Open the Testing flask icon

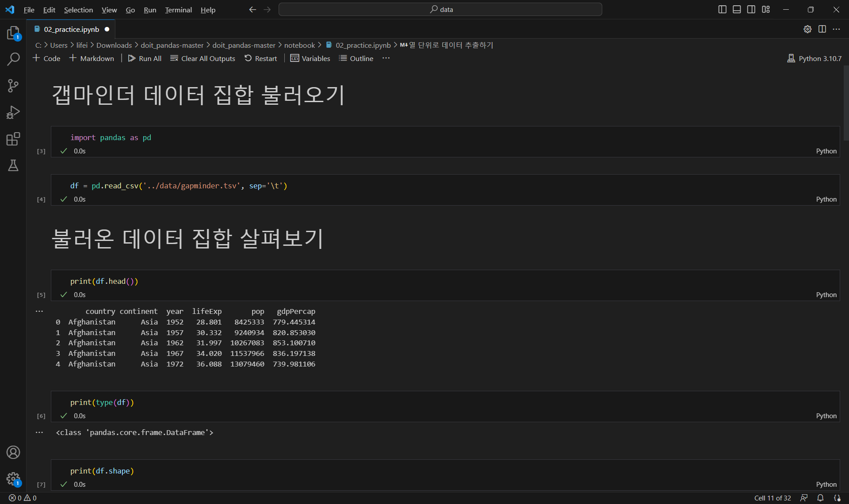(x=13, y=165)
